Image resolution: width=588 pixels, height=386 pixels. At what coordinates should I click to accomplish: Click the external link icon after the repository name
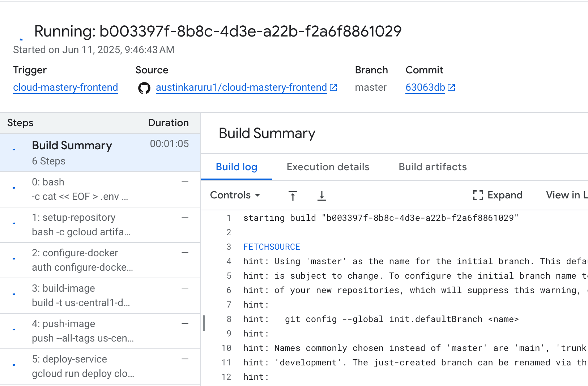[x=333, y=87]
